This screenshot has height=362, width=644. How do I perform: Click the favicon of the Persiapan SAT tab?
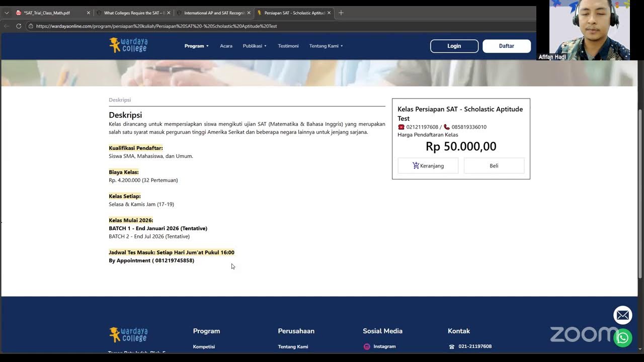tap(260, 13)
